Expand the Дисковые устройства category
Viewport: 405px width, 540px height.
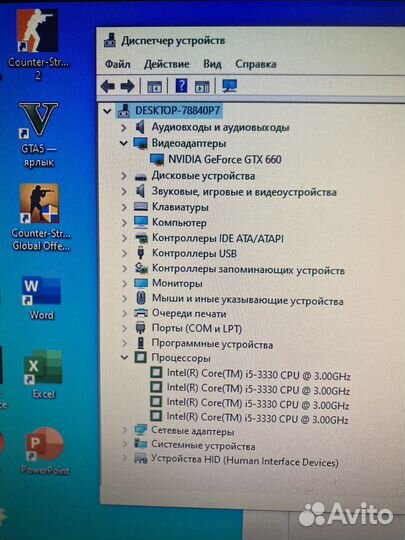click(x=124, y=176)
